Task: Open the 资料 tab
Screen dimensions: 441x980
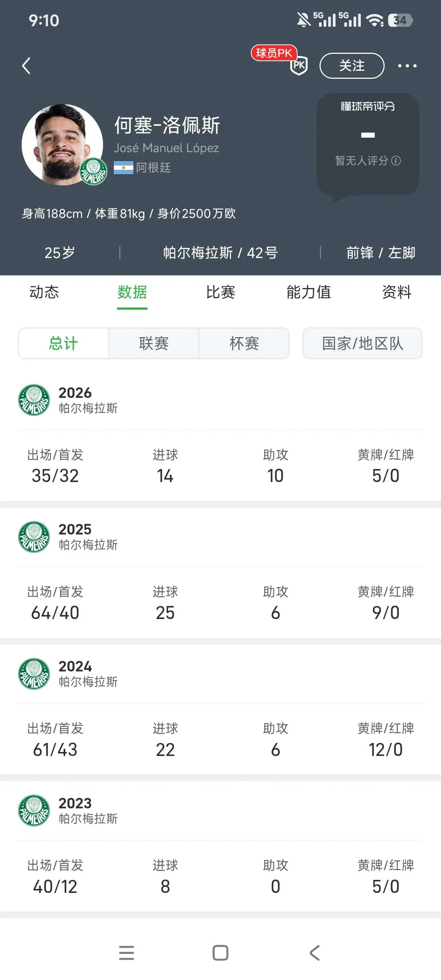Action: click(397, 292)
